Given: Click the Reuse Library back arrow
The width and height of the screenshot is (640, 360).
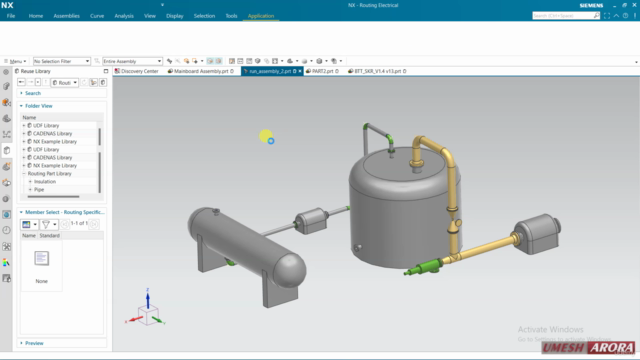Looking at the screenshot, I should point(21,82).
